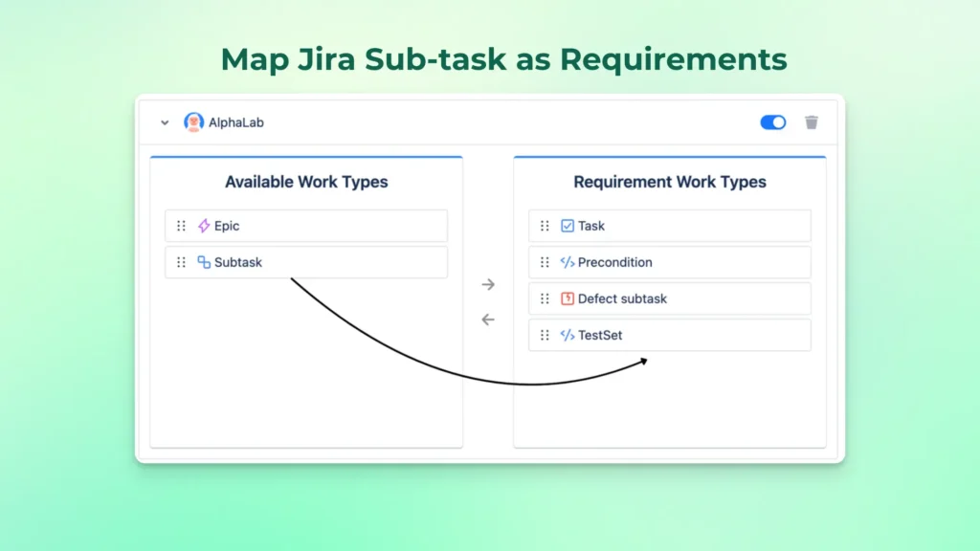Select the Subtask work type row
The image size is (980, 551).
point(306,262)
